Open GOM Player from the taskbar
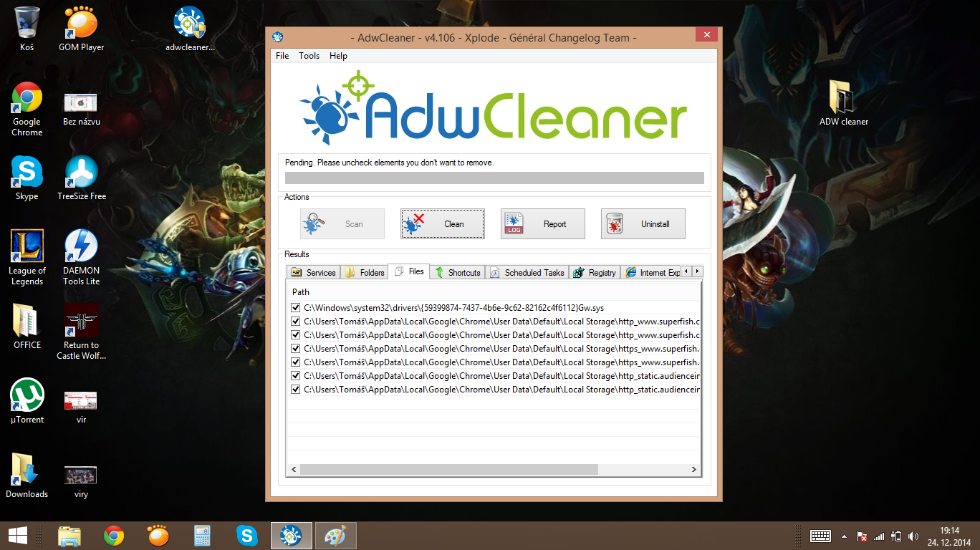 tap(158, 536)
